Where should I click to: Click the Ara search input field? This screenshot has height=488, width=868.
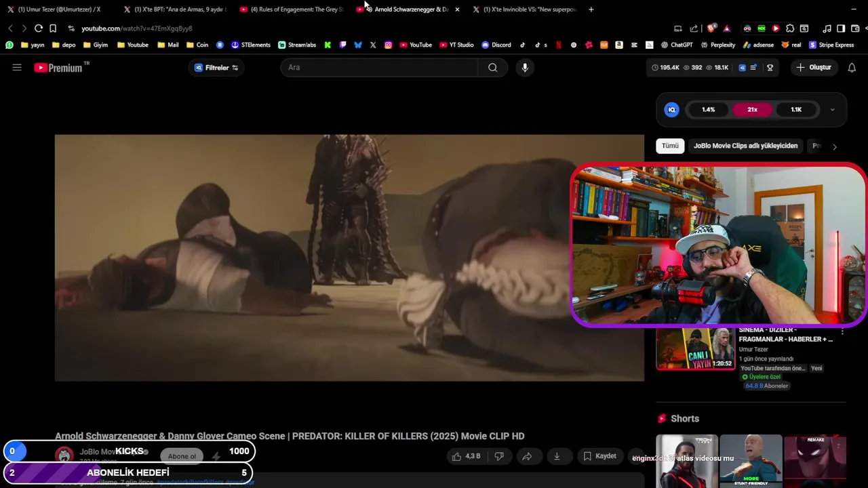(x=380, y=67)
